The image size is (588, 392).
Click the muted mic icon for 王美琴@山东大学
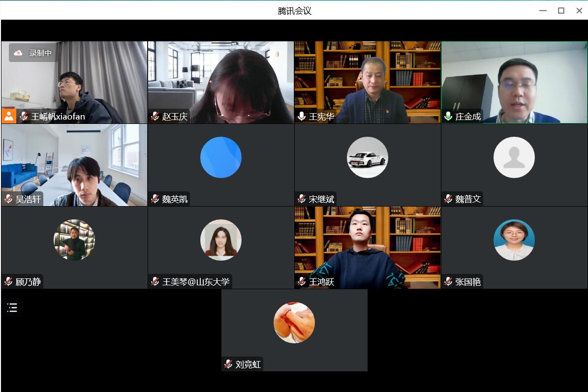tap(155, 282)
